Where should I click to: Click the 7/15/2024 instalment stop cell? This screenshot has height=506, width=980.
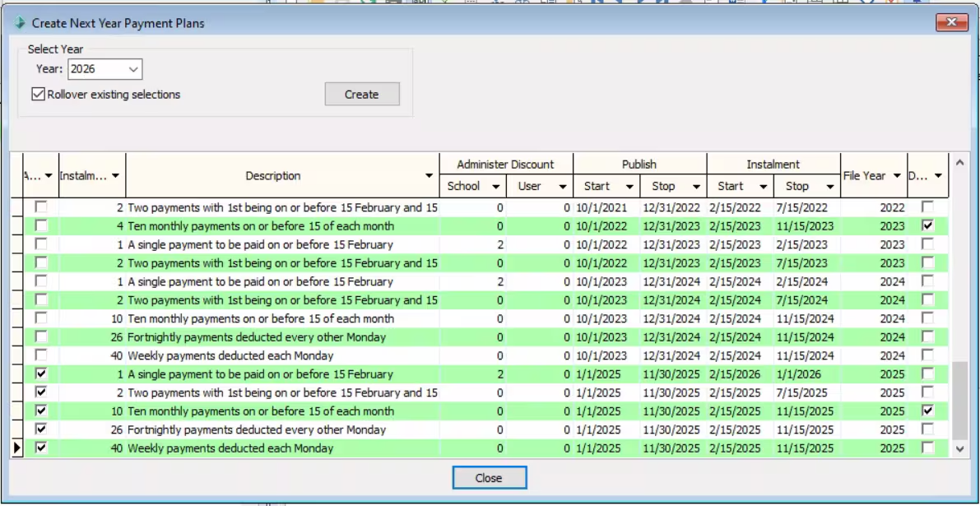pyautogui.click(x=807, y=299)
